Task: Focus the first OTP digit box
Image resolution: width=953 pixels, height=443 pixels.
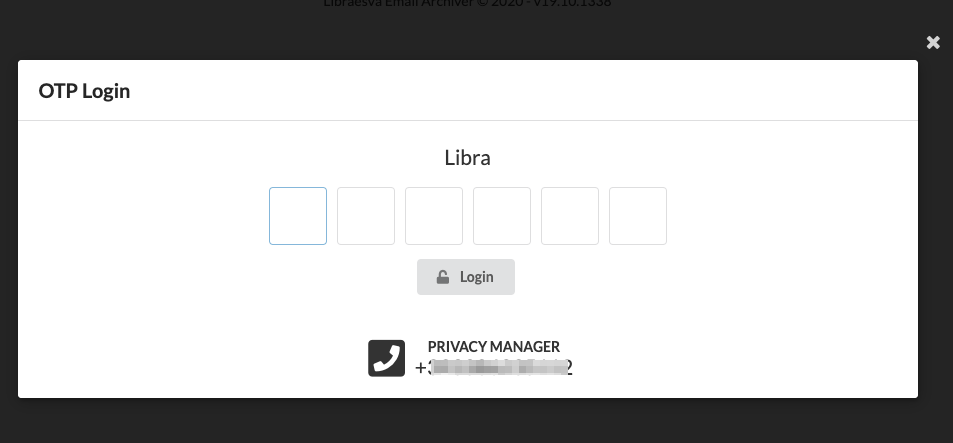Action: (x=298, y=216)
